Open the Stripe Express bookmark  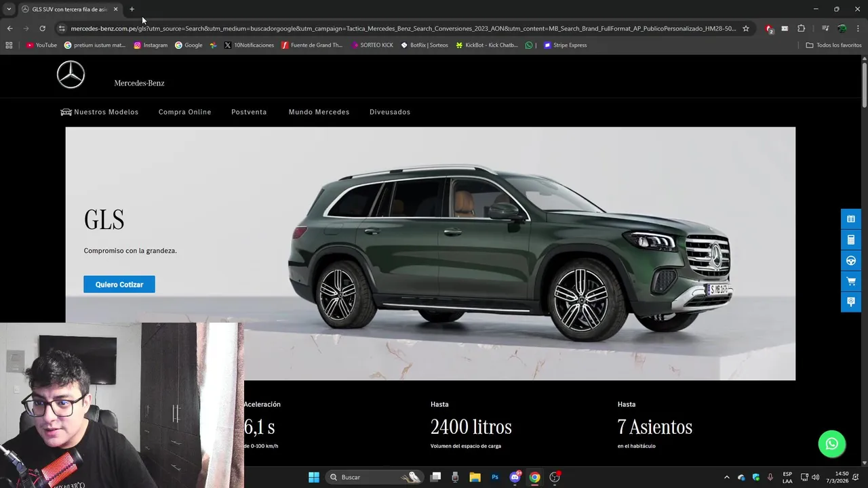point(565,45)
